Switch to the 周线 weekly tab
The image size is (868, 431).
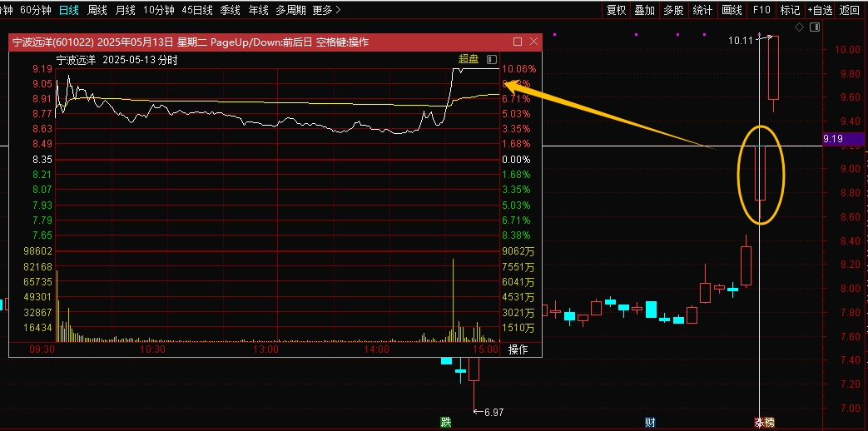click(97, 9)
